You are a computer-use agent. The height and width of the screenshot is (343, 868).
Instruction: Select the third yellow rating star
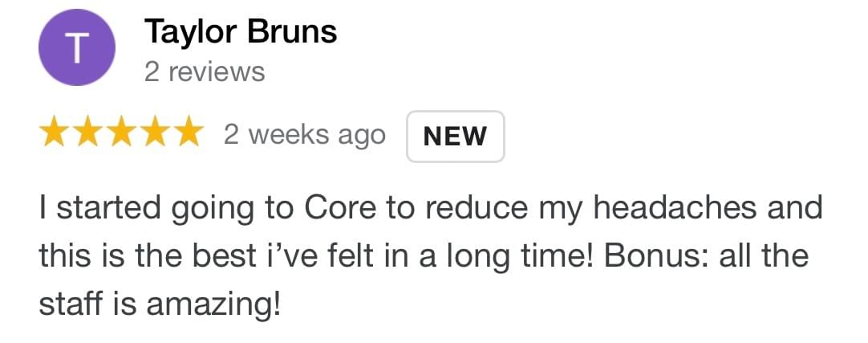120,134
